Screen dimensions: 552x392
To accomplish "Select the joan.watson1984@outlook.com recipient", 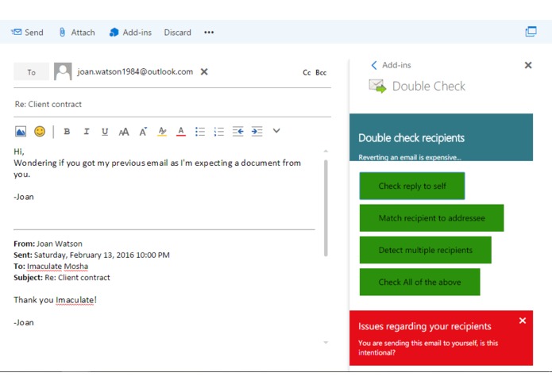I will (x=135, y=71).
